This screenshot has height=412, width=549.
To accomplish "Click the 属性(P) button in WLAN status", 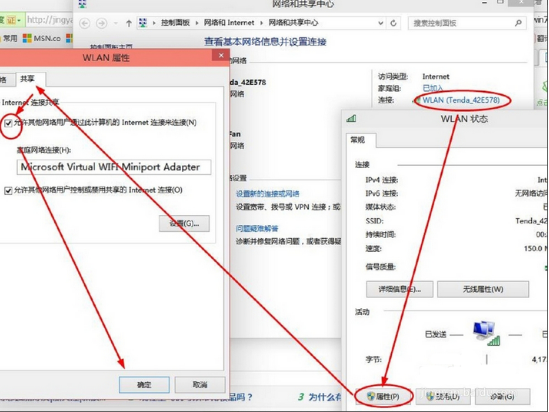I will click(383, 396).
